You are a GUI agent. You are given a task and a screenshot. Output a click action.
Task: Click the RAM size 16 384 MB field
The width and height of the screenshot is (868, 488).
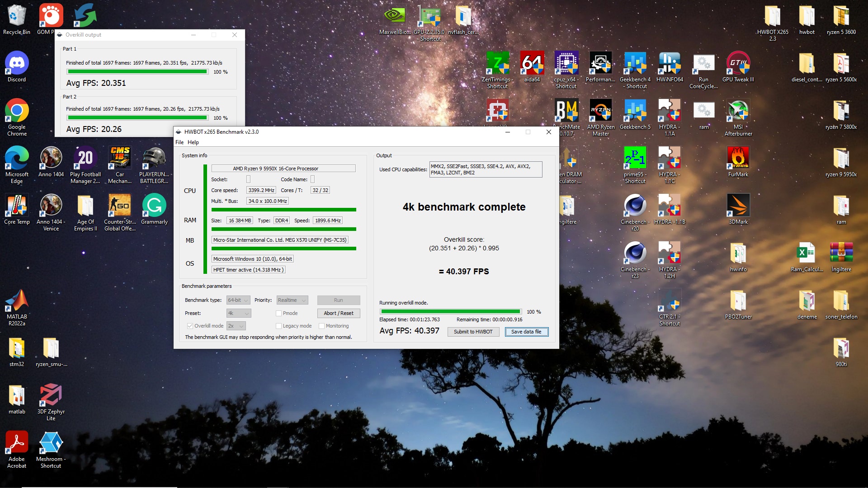coord(240,221)
